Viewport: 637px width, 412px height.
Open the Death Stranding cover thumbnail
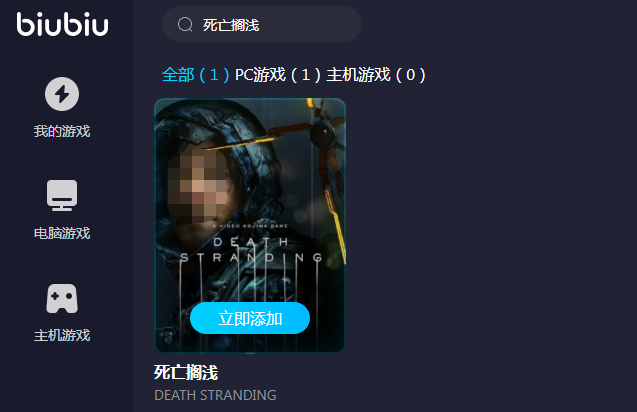(x=250, y=226)
